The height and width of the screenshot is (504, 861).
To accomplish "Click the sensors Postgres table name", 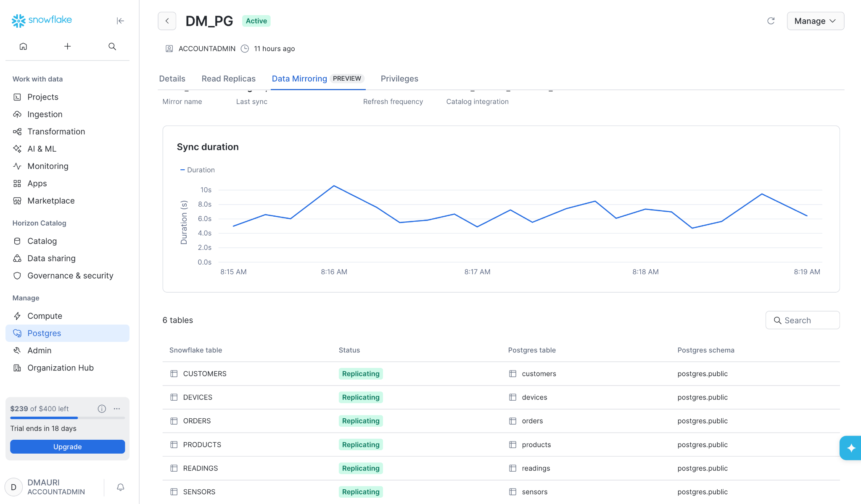I will pyautogui.click(x=535, y=492).
